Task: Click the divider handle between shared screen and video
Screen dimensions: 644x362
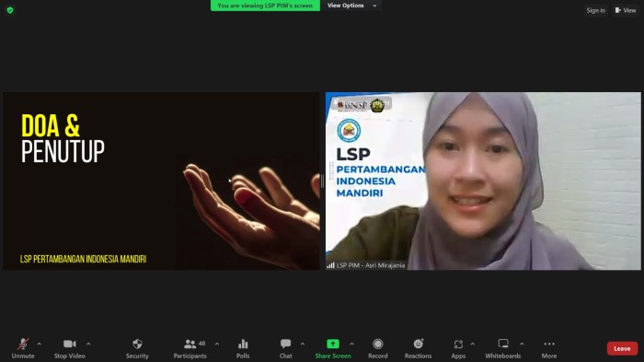Action: click(x=322, y=181)
